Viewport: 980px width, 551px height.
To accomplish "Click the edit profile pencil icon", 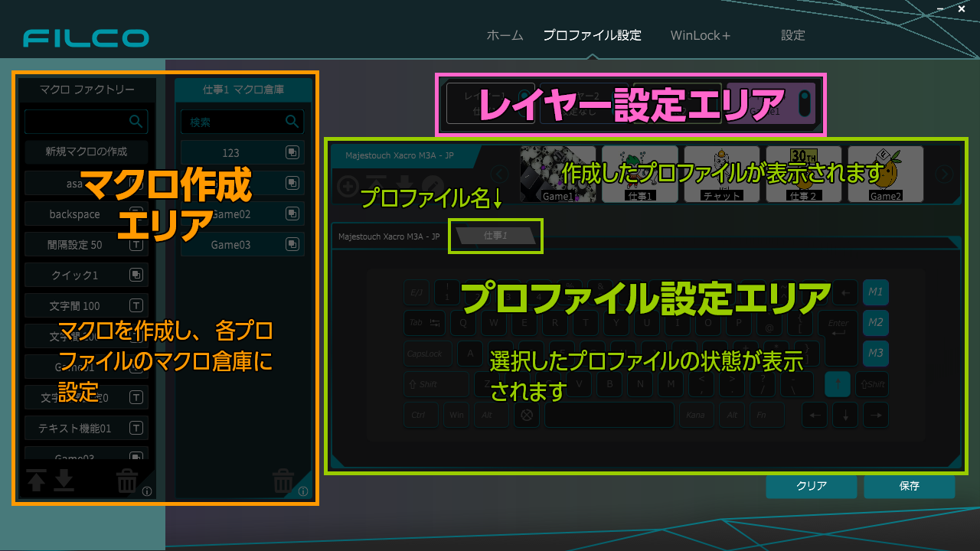I will pos(433,186).
